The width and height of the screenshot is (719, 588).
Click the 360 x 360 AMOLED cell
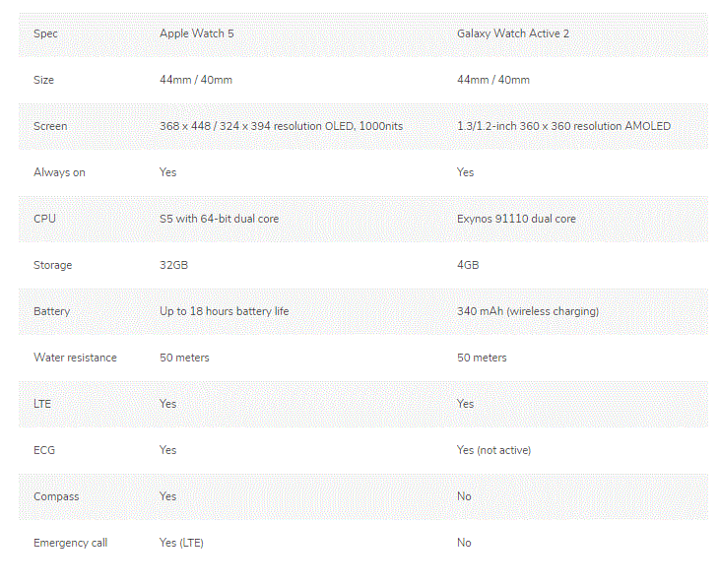[563, 126]
